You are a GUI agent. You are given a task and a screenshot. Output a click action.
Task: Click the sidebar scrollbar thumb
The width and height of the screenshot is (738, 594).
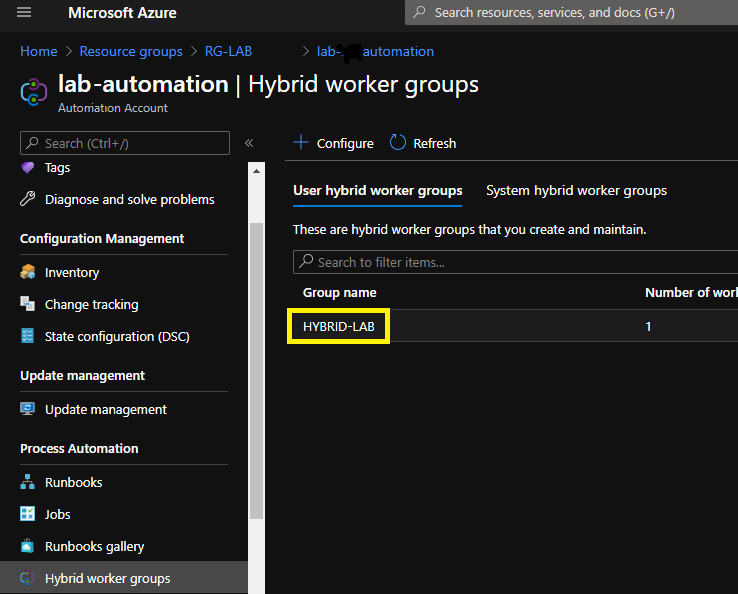pos(257,371)
